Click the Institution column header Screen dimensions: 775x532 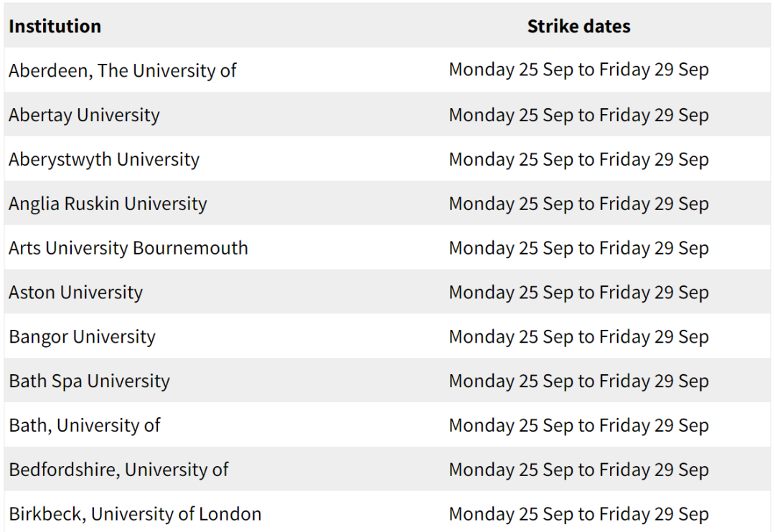click(55, 27)
